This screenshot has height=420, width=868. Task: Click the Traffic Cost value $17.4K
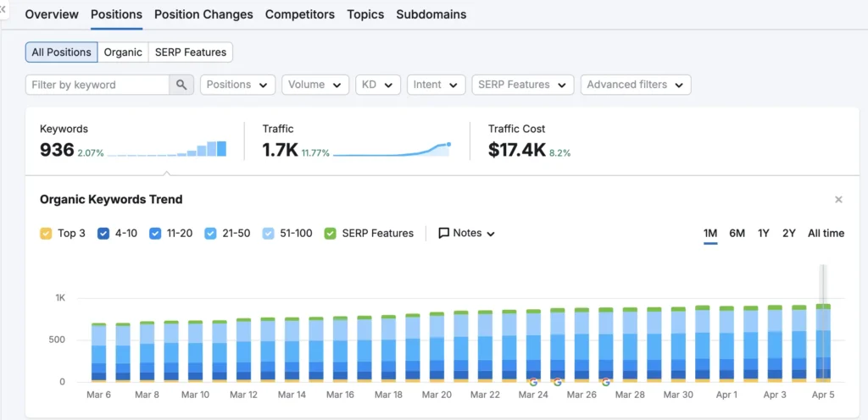pos(517,150)
